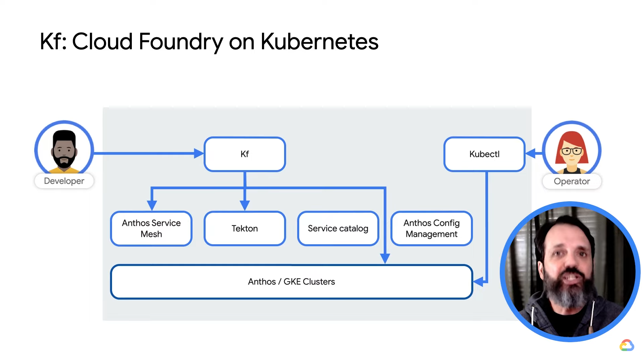Click the presenter webcam video circle
This screenshot has height=362, width=644.
(570, 271)
